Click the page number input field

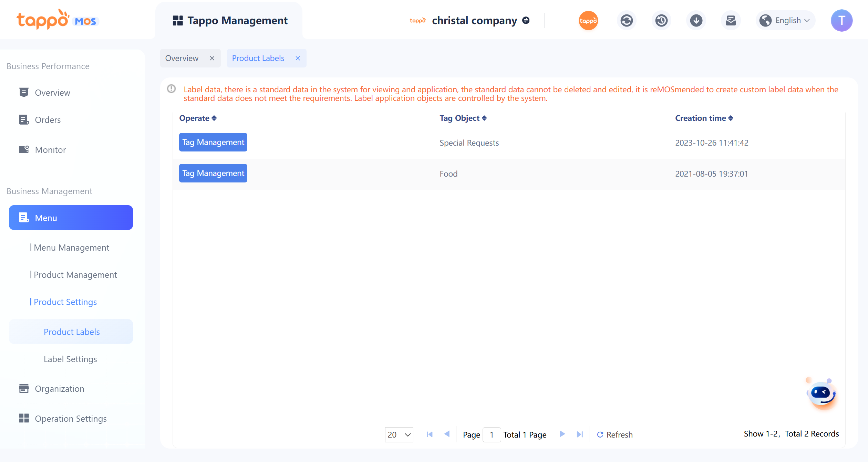(x=492, y=434)
